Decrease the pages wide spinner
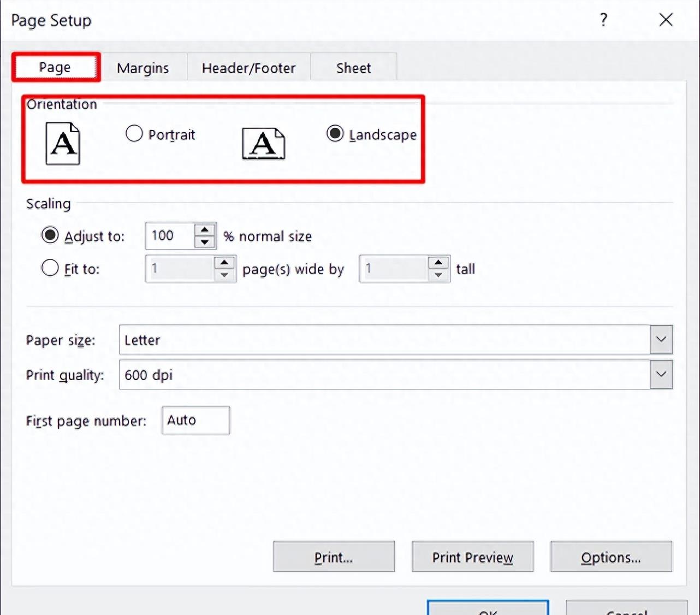The width and height of the screenshot is (700, 615). pyautogui.click(x=224, y=275)
